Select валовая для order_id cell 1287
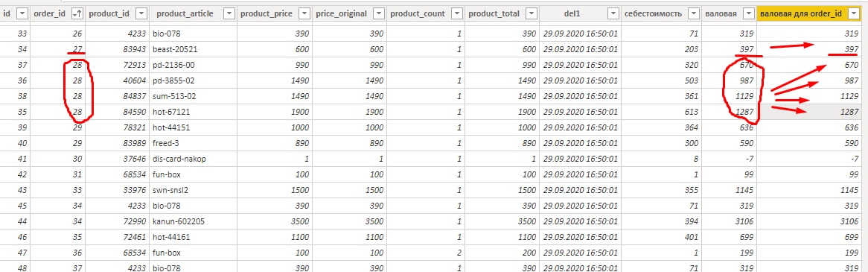The height and width of the screenshot is (272, 868). pos(808,111)
